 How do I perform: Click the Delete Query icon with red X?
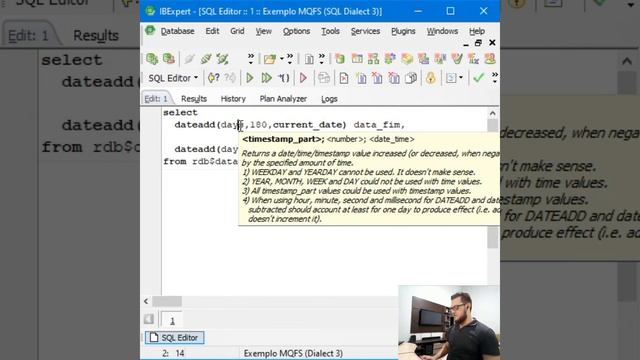[377, 78]
